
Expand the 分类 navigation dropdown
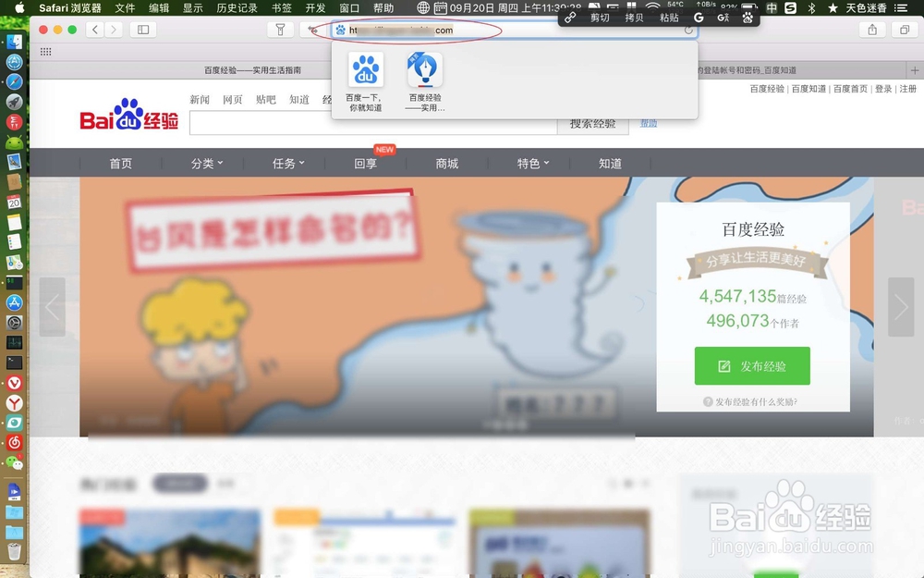(x=207, y=164)
